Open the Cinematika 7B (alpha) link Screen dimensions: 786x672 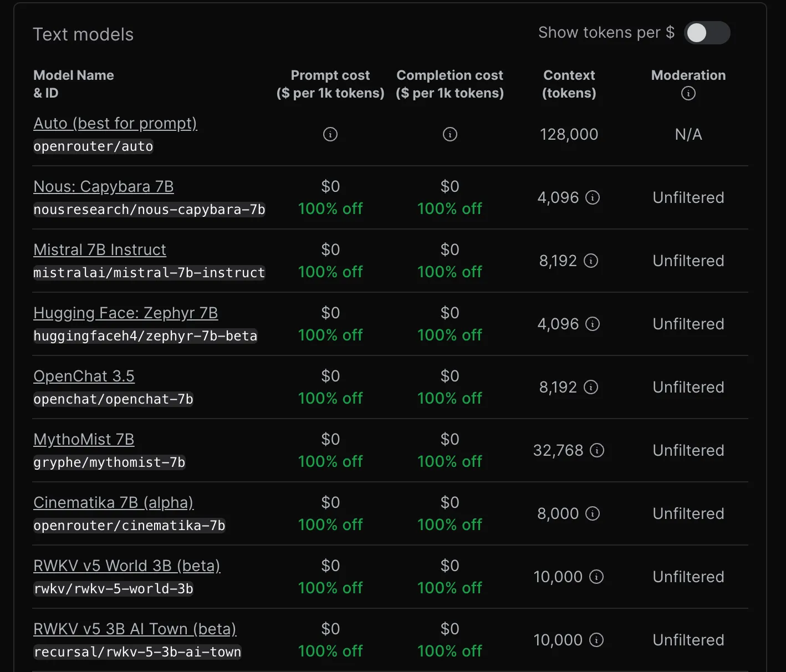114,502
